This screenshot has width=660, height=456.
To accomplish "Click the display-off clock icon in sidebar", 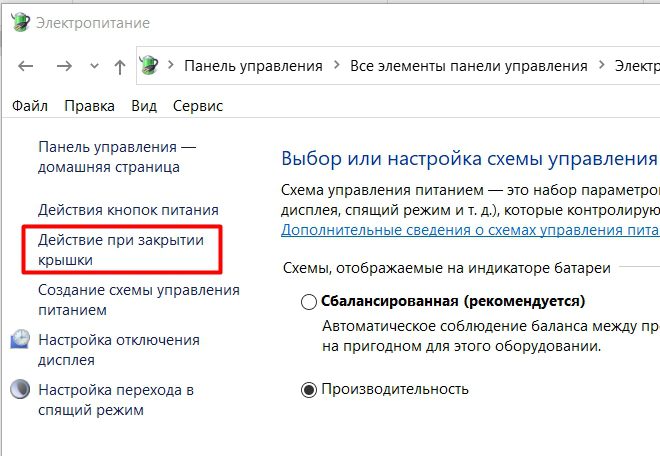I will (x=20, y=340).
